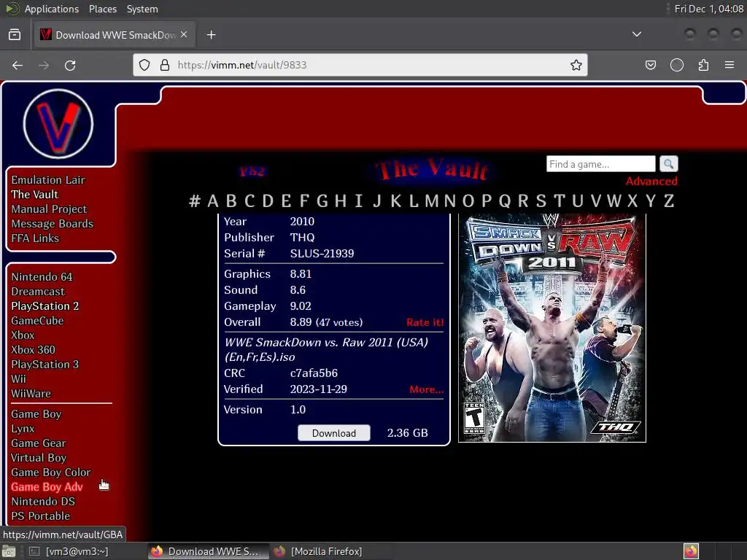Browse games starting with letter A
This screenshot has width=747, height=560.
(x=213, y=201)
